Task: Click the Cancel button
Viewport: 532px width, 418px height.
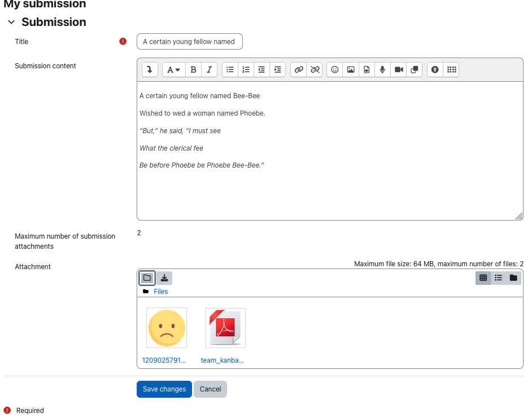Action: (210, 389)
